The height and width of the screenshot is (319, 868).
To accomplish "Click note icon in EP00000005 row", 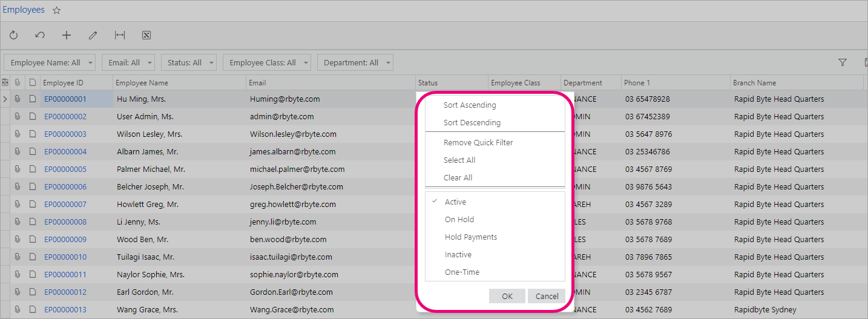I will (33, 169).
